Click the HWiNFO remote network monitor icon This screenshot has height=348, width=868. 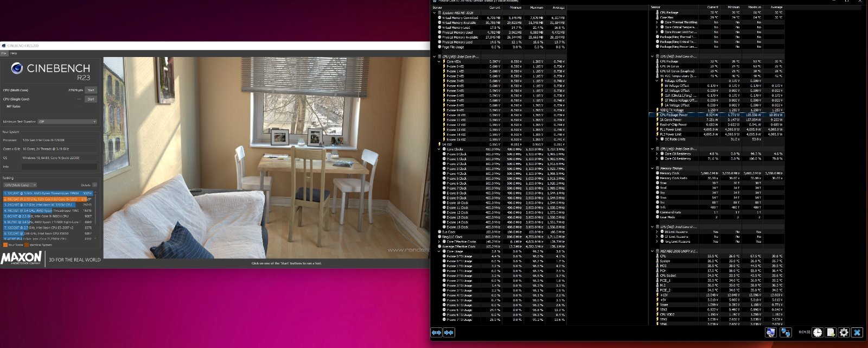tap(771, 332)
